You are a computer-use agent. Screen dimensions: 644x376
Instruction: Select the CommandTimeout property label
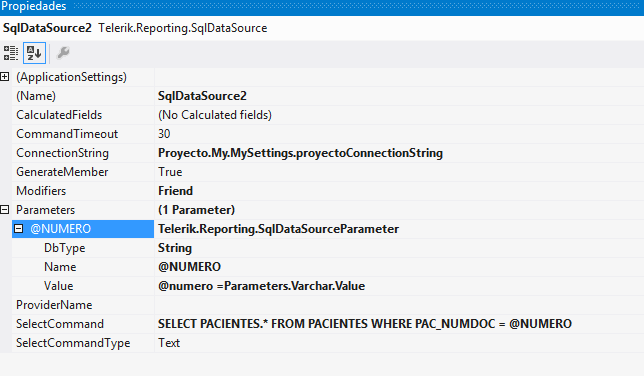(67, 134)
